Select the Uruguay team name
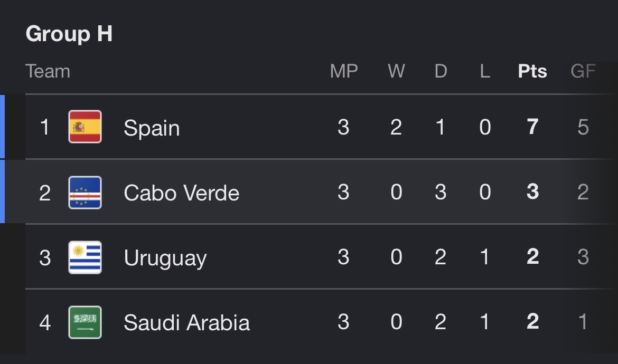This screenshot has height=364, width=618. (165, 258)
